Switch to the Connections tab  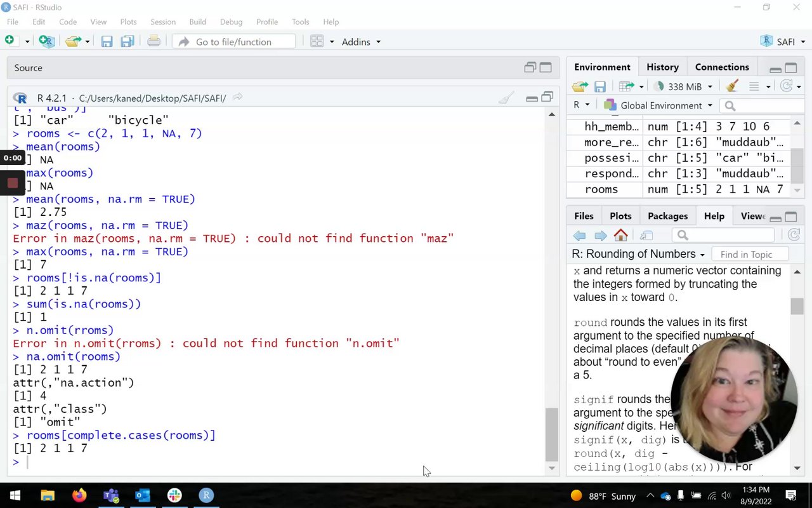coord(722,67)
